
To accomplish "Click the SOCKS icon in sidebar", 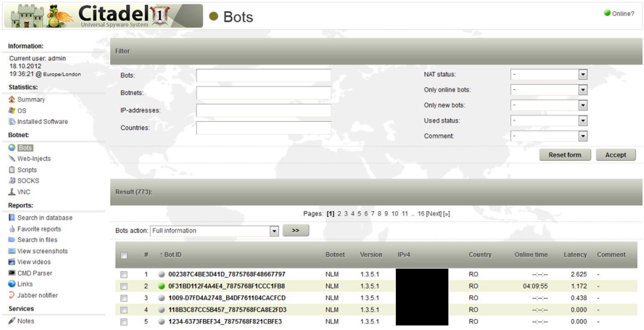I will pos(12,181).
